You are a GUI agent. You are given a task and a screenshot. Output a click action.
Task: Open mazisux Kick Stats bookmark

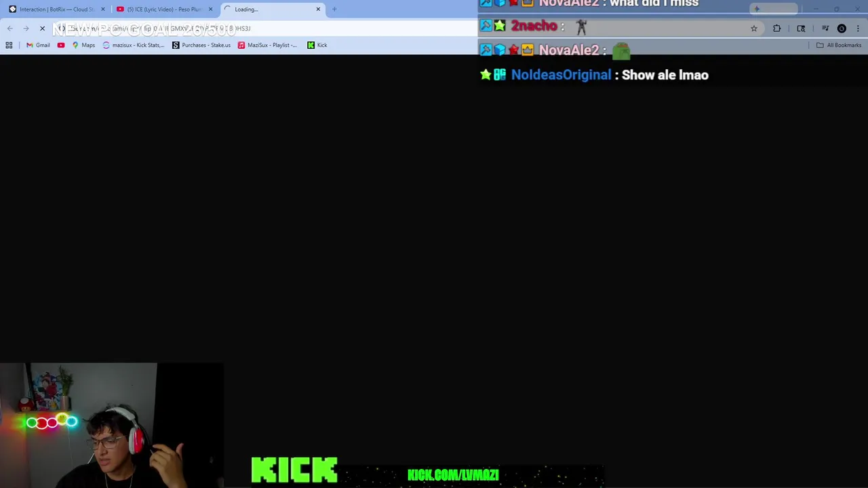click(134, 45)
